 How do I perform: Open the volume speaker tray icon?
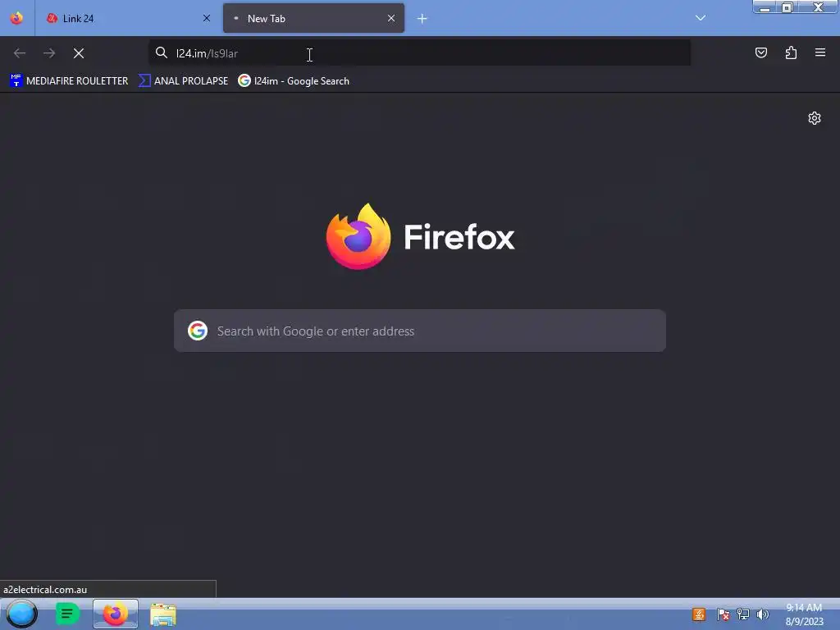coord(762,614)
